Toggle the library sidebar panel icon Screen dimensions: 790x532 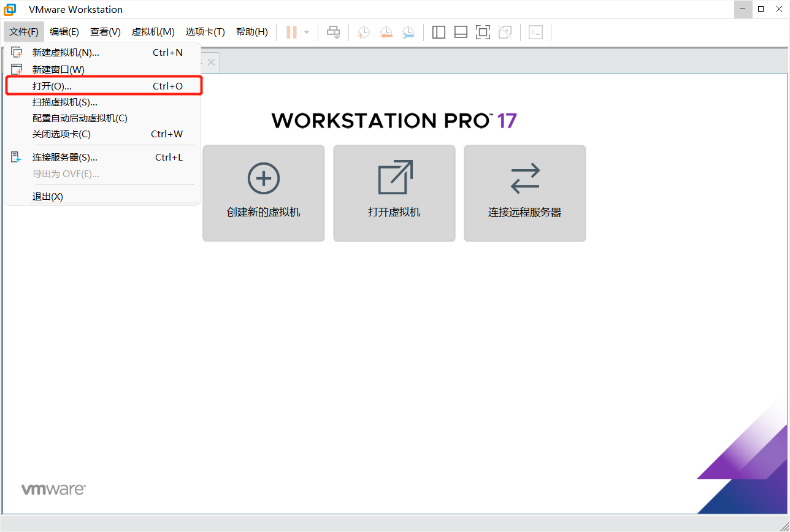pyautogui.click(x=439, y=32)
